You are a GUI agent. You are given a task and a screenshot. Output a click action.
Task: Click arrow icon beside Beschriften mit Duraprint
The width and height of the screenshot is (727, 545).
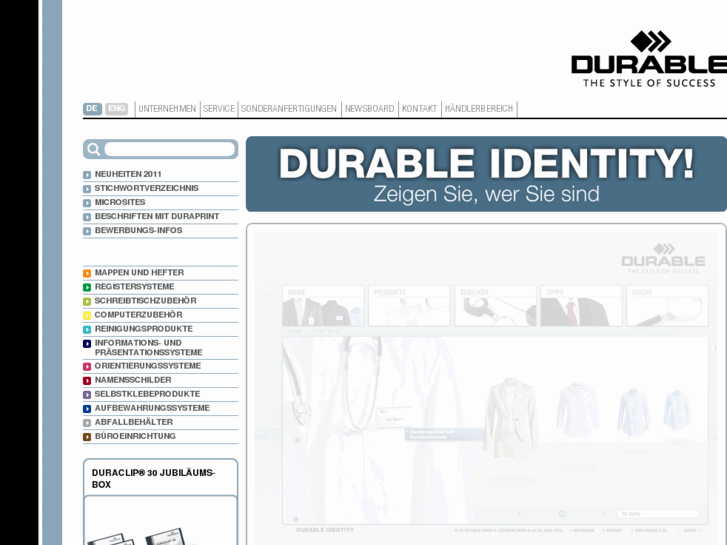pos(87,217)
